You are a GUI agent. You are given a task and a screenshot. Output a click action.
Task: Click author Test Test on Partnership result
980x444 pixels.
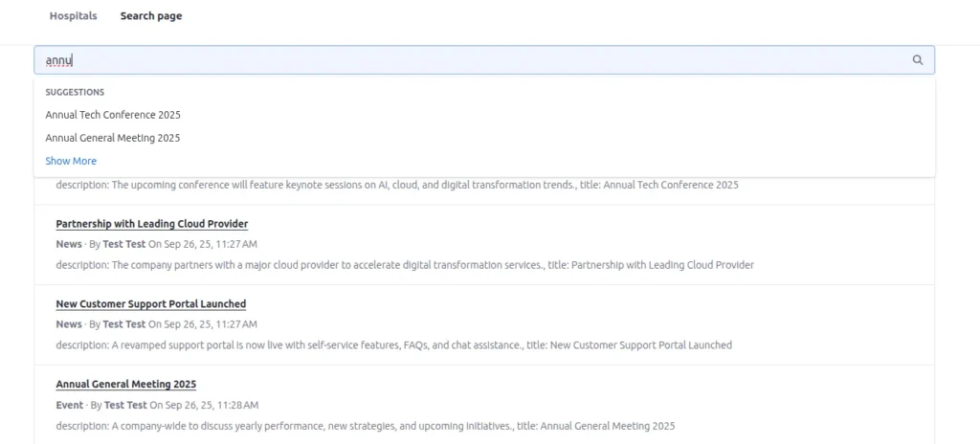[124, 244]
